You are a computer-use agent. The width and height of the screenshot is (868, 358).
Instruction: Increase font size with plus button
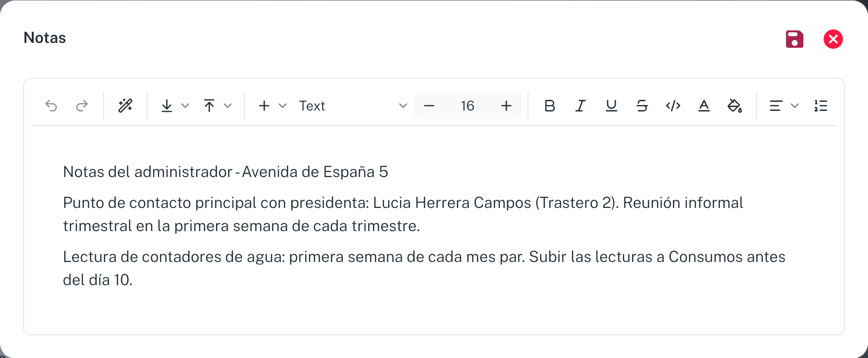(x=506, y=106)
